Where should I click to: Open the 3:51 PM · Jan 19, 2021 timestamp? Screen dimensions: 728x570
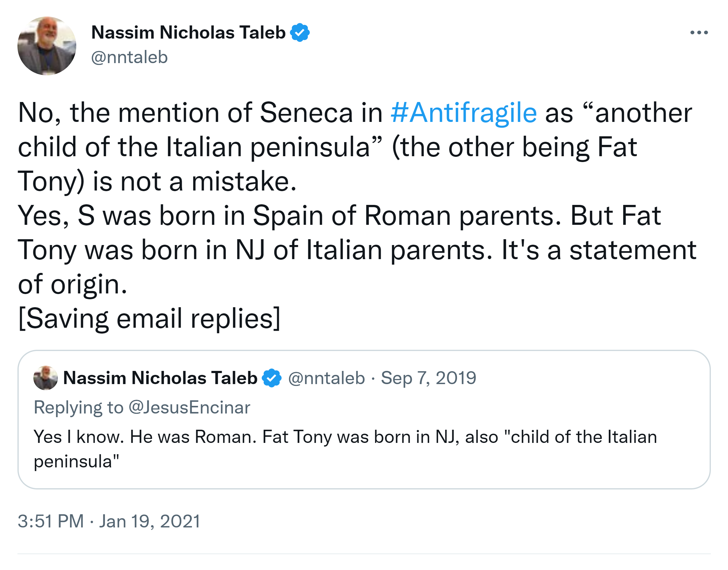pyautogui.click(x=109, y=521)
